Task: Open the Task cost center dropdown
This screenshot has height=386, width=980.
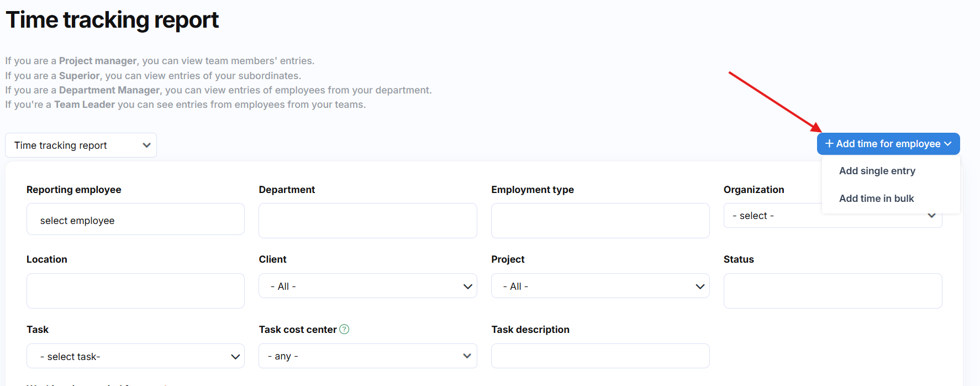Action: point(367,356)
